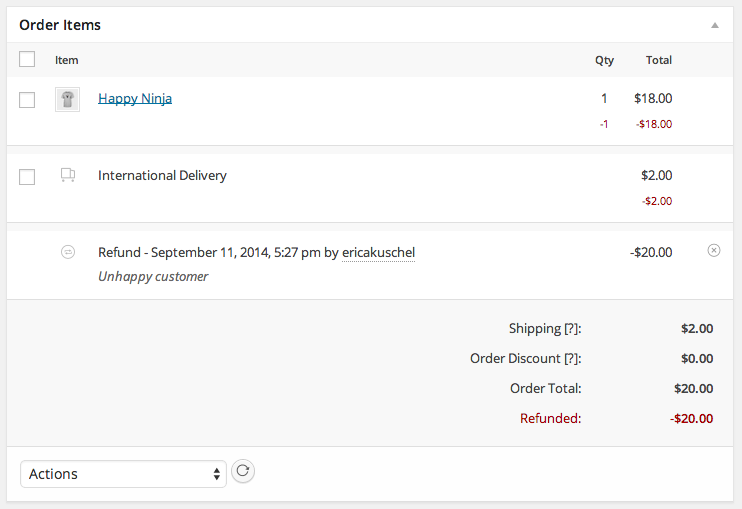The width and height of the screenshot is (742, 509).
Task: Click the ericakuschel user link
Action: (378, 253)
